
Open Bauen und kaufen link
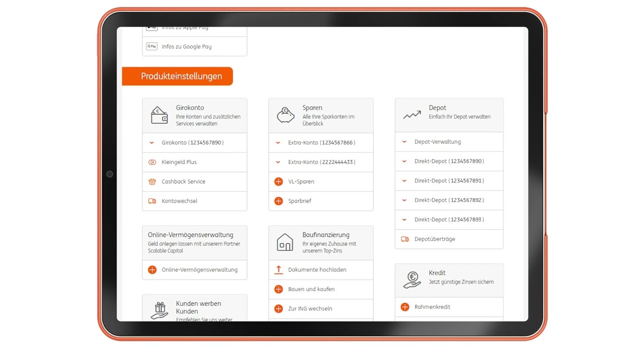[x=311, y=289]
